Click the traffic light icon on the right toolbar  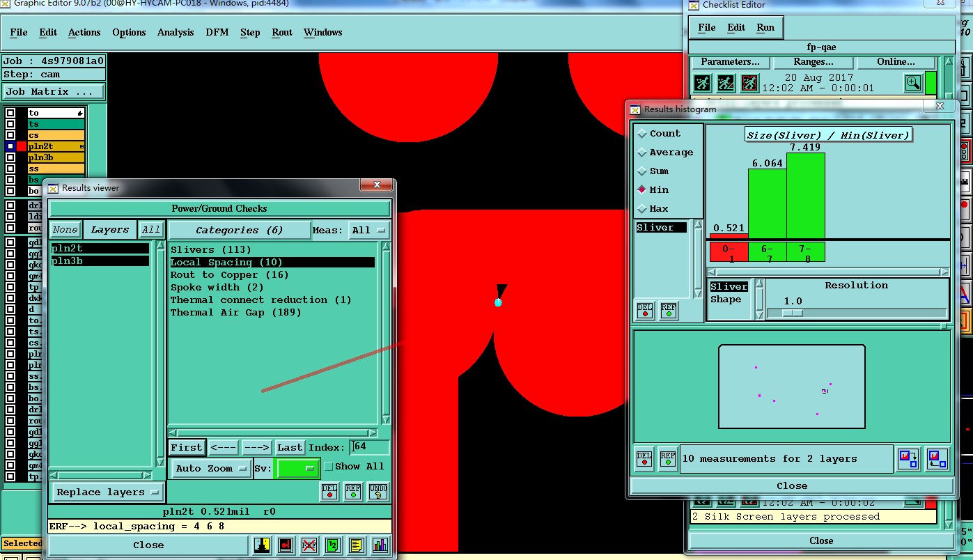pyautogui.click(x=965, y=150)
